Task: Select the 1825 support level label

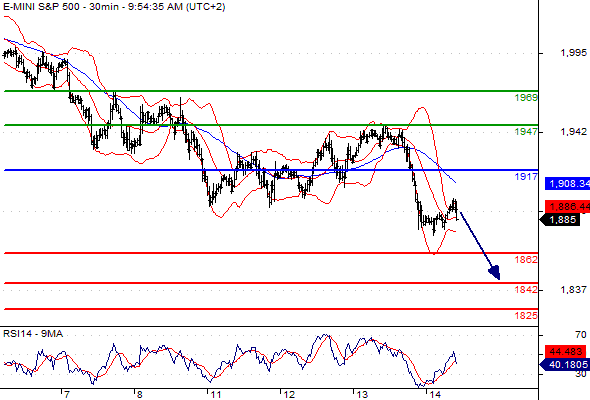Action: coord(526,315)
